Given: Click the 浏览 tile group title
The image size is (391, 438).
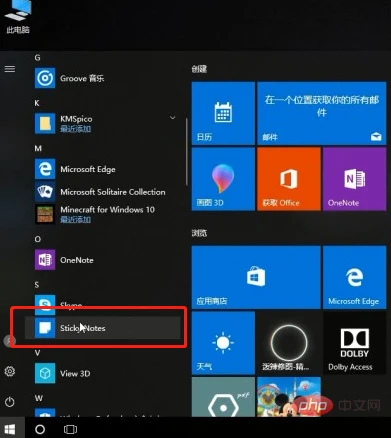Looking at the screenshot, I should pos(199,233).
